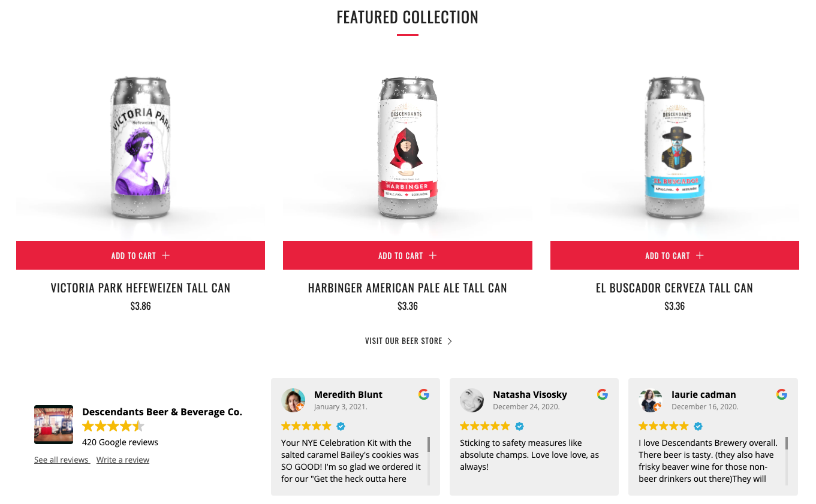
Task: Click Descendants Beer & Beverage Co. business photo
Action: coord(53,424)
